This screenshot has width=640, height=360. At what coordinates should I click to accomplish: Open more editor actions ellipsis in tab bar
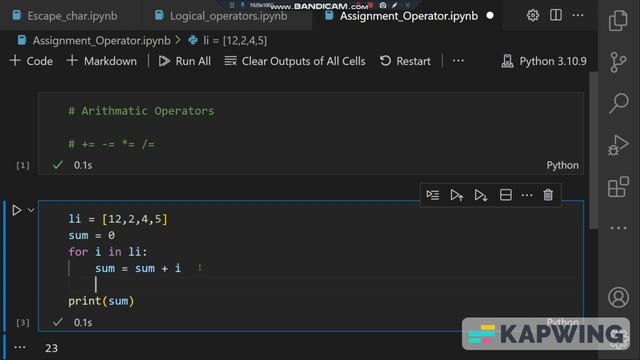point(578,16)
